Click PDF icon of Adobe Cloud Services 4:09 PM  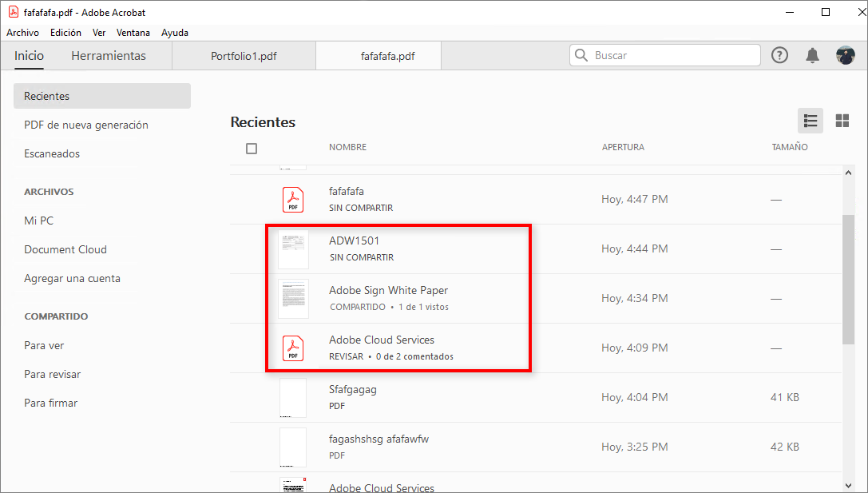point(293,348)
